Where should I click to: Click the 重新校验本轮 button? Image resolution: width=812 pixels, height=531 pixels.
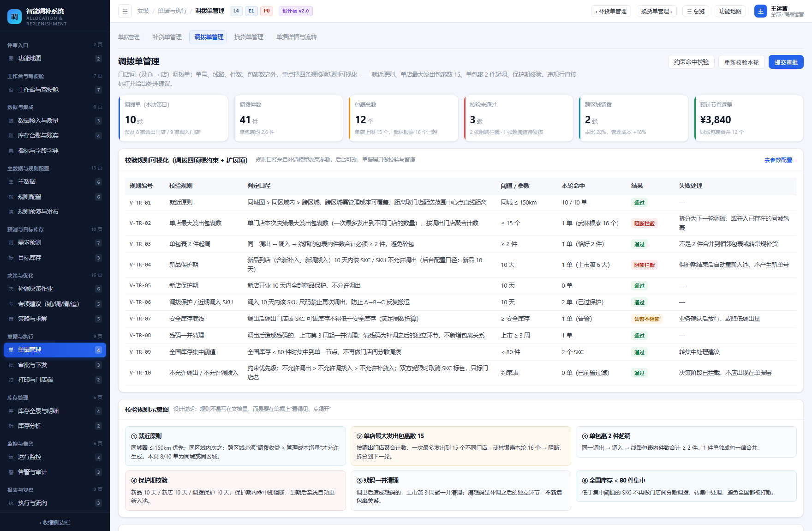coord(741,62)
